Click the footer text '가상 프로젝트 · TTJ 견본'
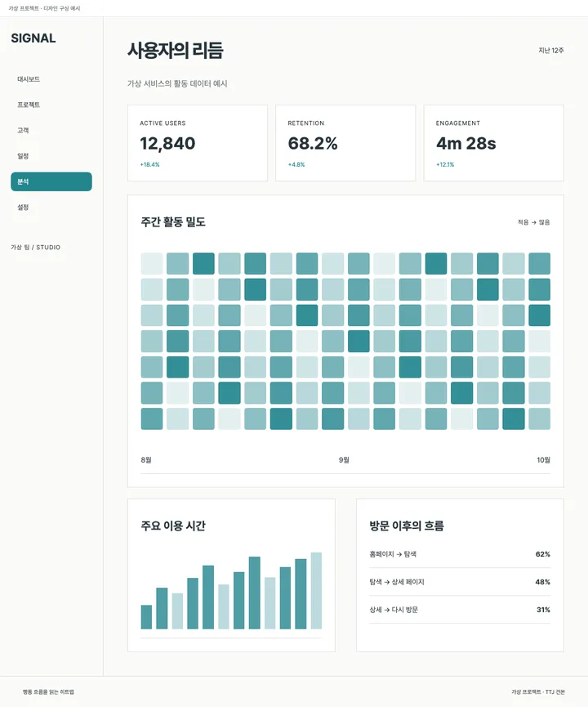This screenshot has width=588, height=707. point(538,692)
